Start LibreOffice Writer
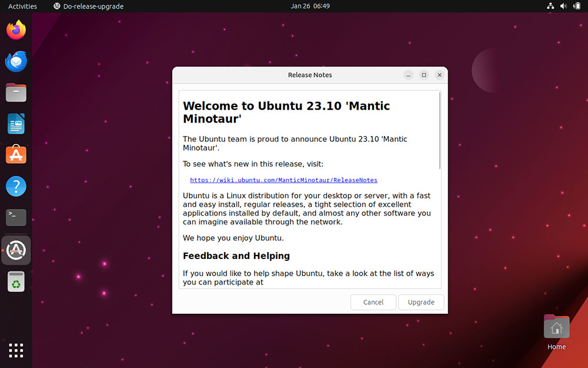The image size is (588, 368). [16, 124]
